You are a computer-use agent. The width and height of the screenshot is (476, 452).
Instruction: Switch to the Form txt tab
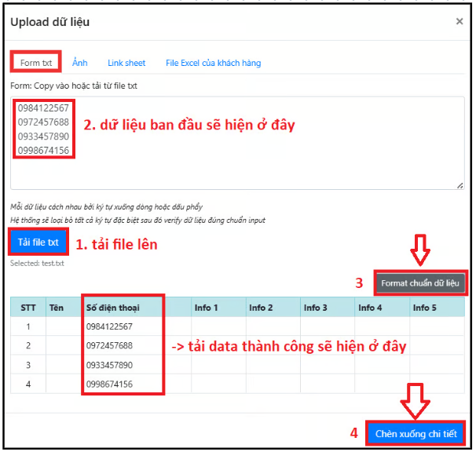click(x=35, y=63)
